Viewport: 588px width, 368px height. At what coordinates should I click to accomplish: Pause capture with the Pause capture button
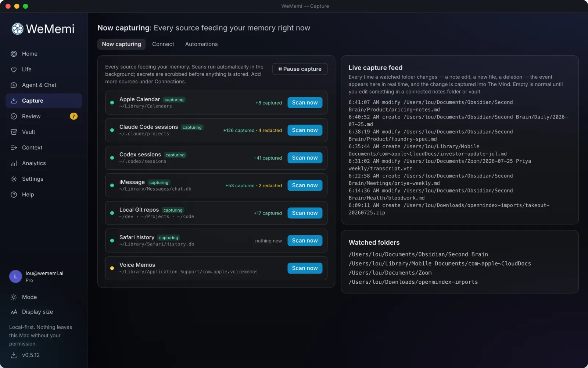point(300,69)
